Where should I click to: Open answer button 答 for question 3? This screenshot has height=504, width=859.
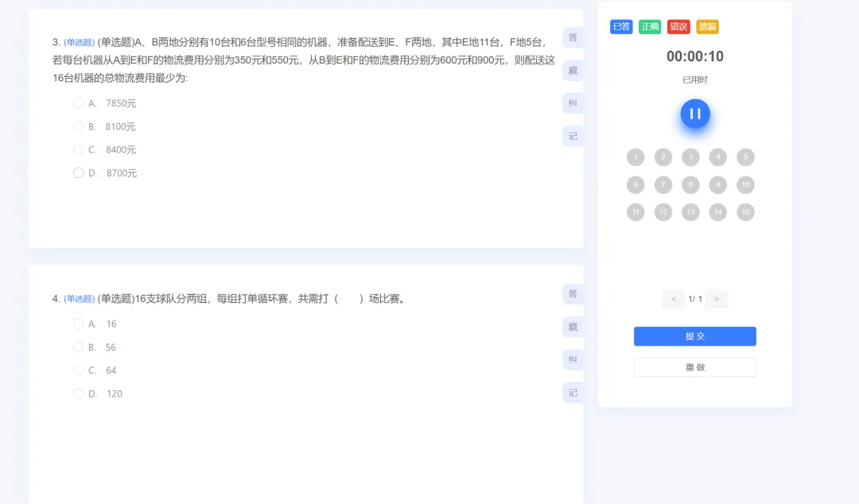pyautogui.click(x=573, y=37)
